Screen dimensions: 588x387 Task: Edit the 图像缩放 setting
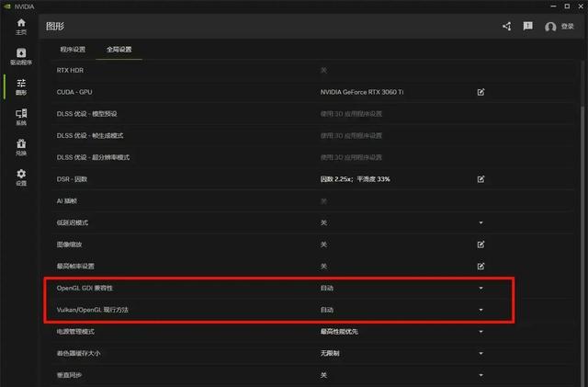click(481, 245)
